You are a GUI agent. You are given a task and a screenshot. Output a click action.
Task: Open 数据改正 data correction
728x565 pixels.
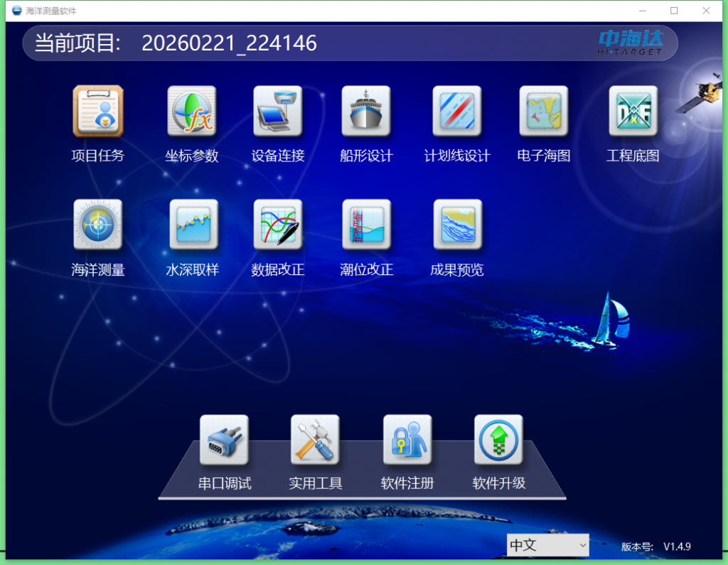[278, 225]
